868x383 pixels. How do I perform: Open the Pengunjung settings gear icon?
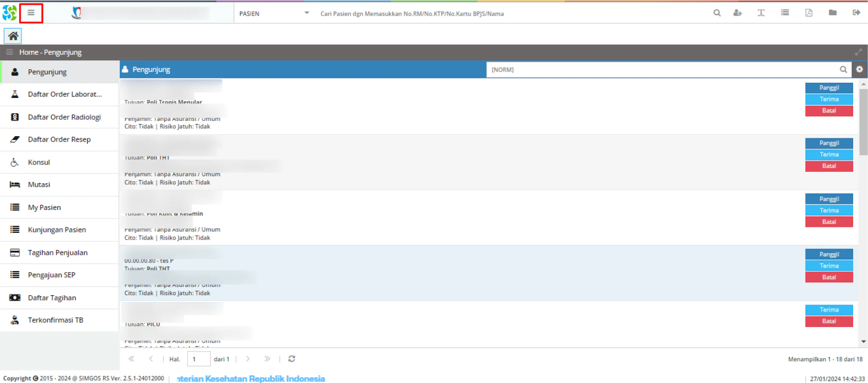coord(860,69)
